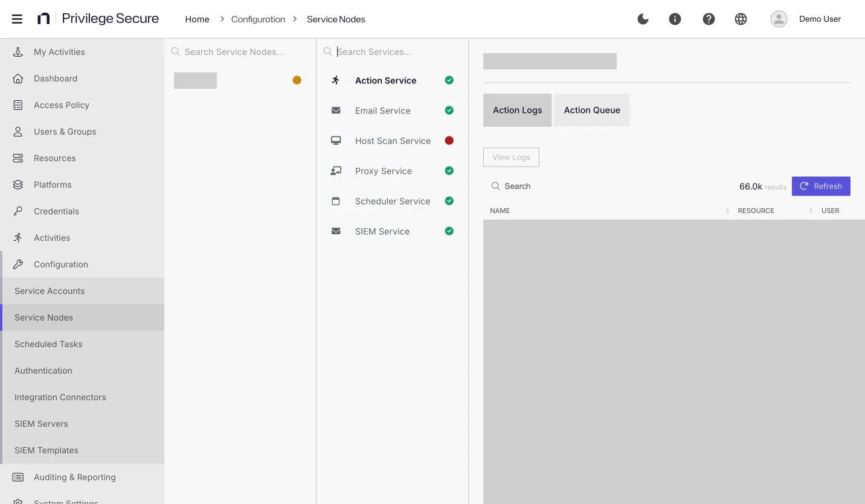Click the Credentials key icon
The height and width of the screenshot is (504, 865).
(18, 211)
